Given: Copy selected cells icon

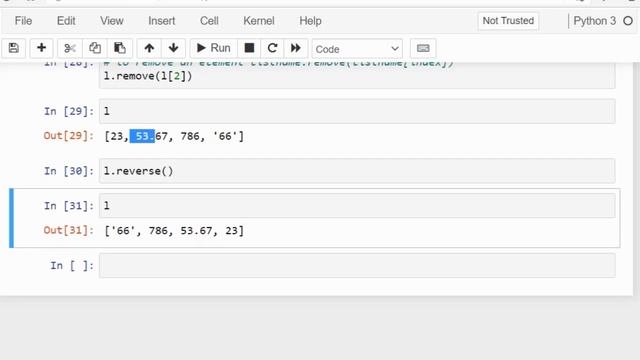Looking at the screenshot, I should 95,48.
